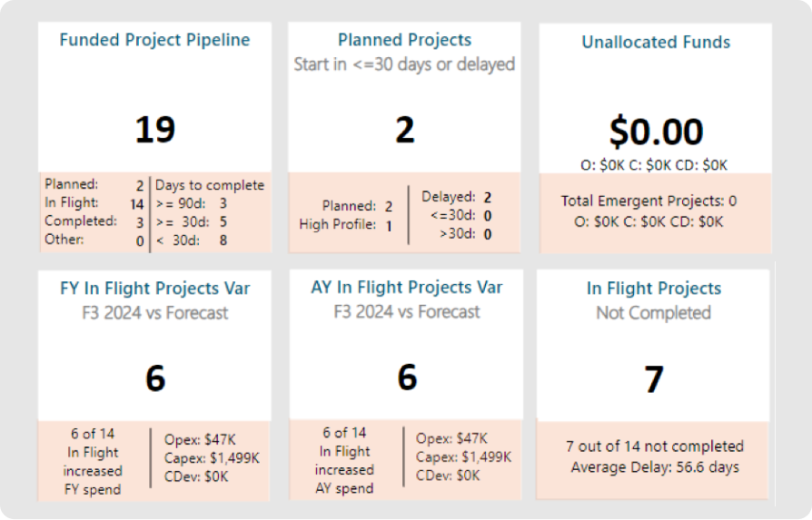Image resolution: width=812 pixels, height=520 pixels.
Task: Select the large 19 pipeline total
Action: pos(154,131)
